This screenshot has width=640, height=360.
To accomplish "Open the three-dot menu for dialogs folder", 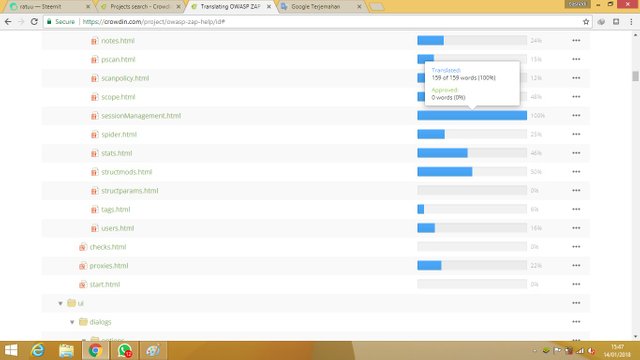I will point(576,322).
